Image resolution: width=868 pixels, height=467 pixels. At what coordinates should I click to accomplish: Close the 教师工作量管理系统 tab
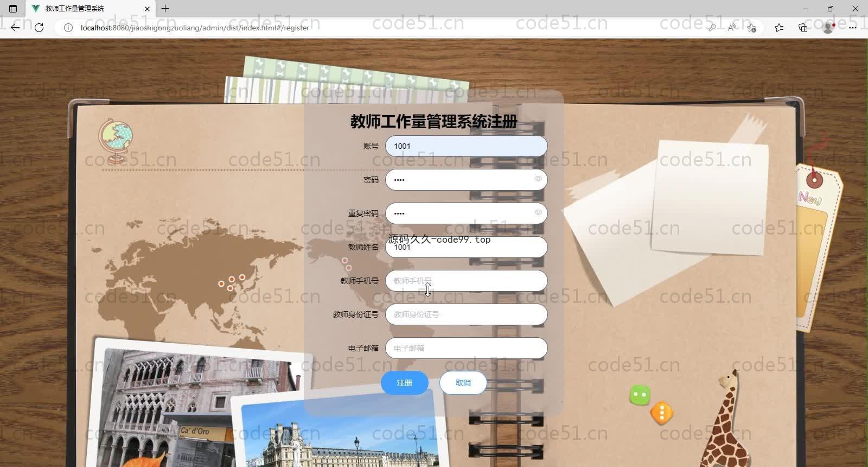pos(147,9)
